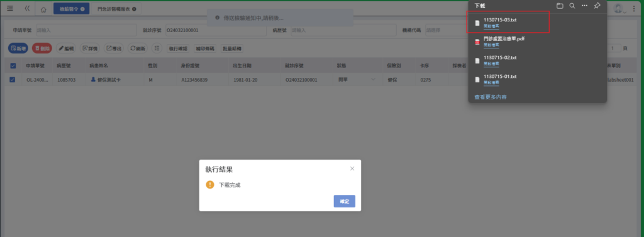Click the page number input box
Image resolution: width=644 pixels, height=237 pixels.
(614, 48)
